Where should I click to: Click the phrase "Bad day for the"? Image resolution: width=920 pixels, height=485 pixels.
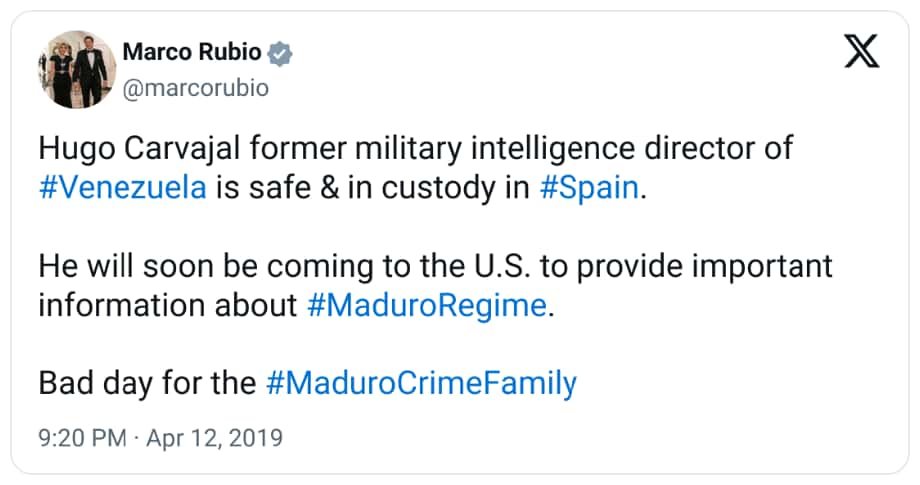(x=148, y=383)
